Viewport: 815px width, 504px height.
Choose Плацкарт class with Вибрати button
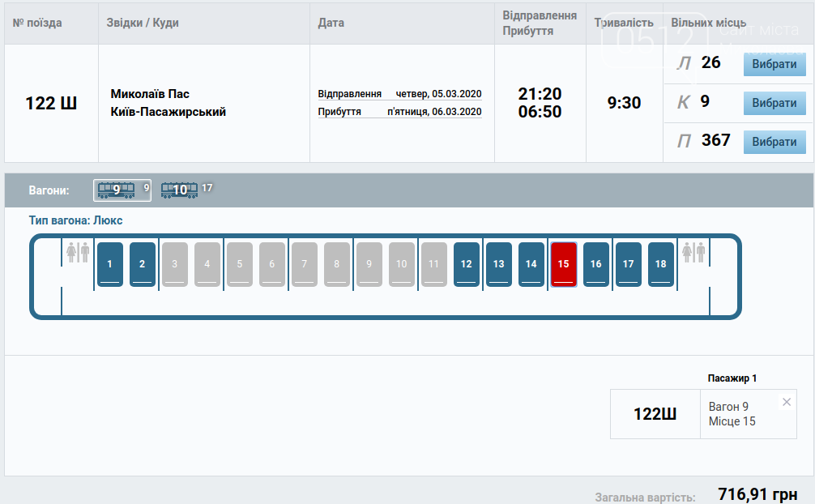coord(774,142)
